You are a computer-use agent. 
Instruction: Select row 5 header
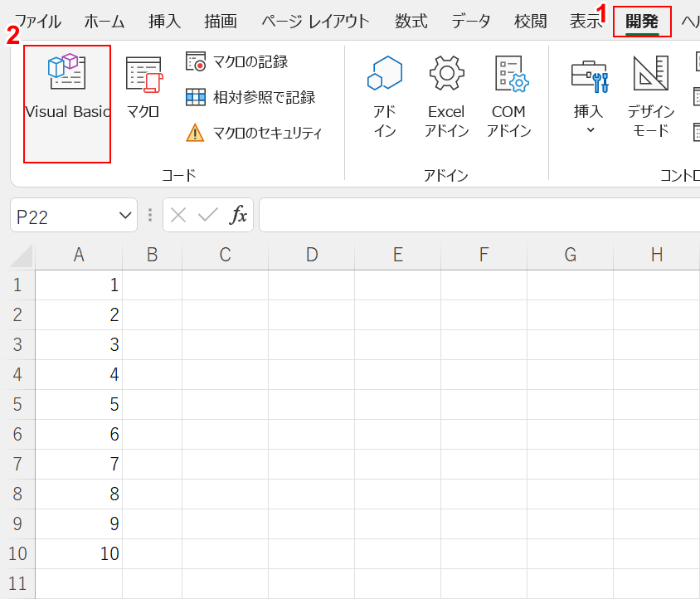[x=17, y=404]
